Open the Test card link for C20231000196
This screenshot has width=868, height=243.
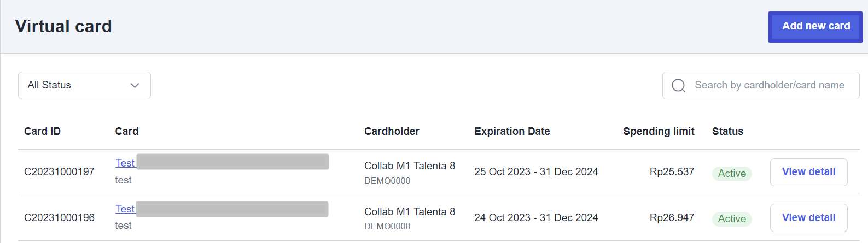pyautogui.click(x=125, y=209)
